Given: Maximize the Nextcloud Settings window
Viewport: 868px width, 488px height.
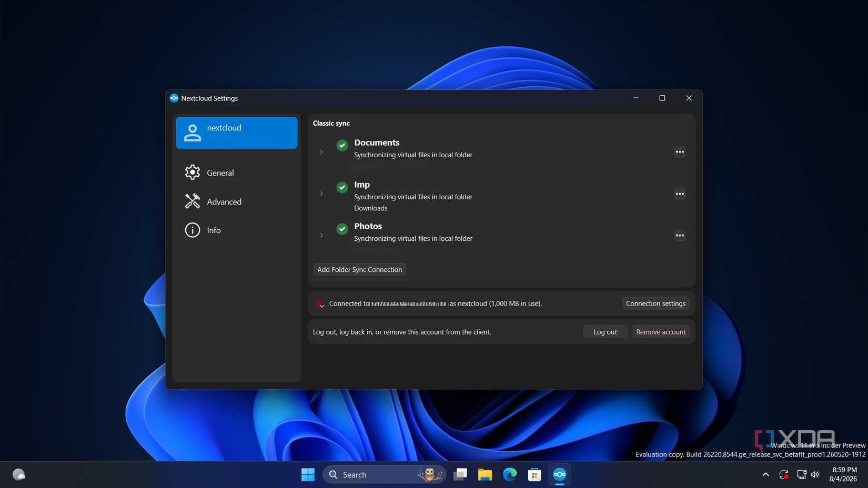Looking at the screenshot, I should pos(662,98).
